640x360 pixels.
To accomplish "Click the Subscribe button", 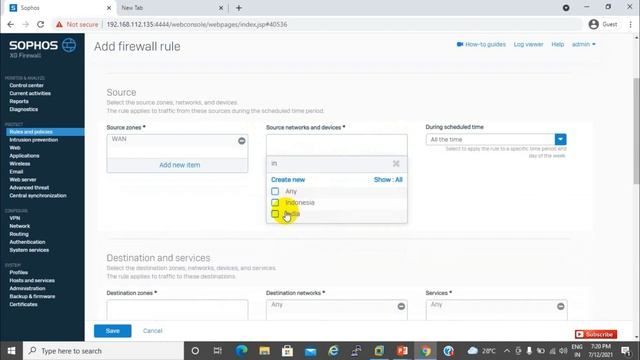I will coord(596,334).
